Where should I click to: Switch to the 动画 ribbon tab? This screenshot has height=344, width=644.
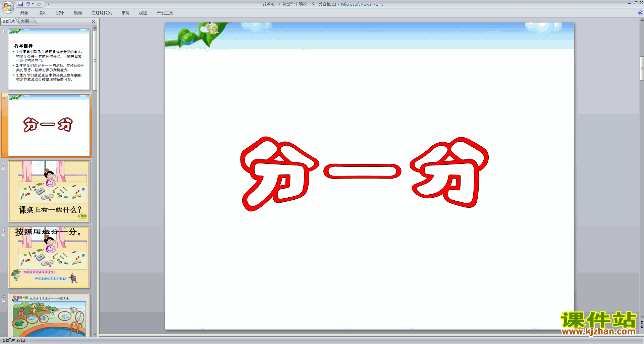(x=77, y=13)
